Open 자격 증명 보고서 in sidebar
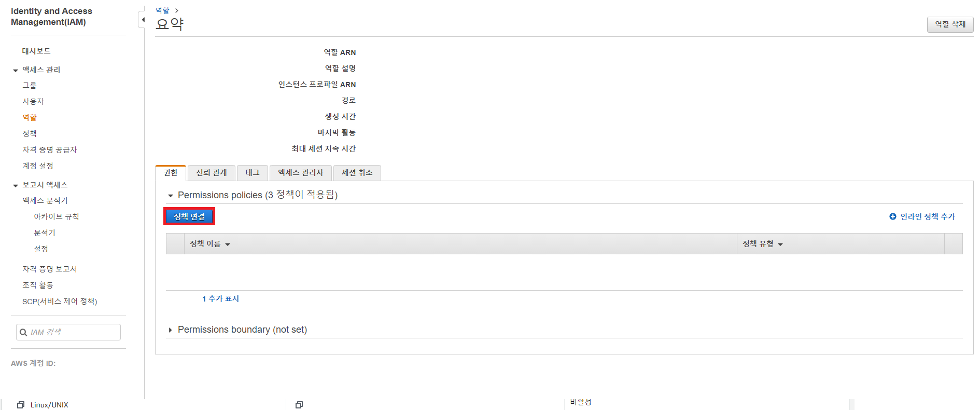980x410 pixels. [50, 269]
